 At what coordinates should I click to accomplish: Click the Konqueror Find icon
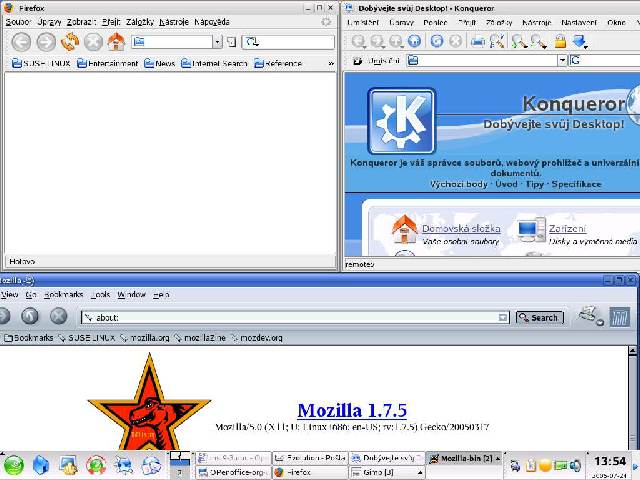pos(497,41)
